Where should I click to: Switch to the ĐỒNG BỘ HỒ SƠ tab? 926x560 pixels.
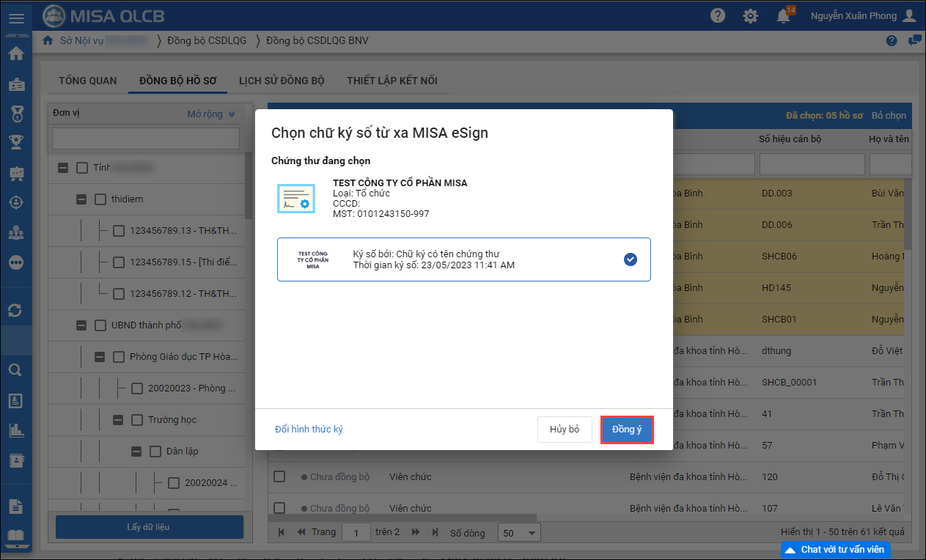point(178,81)
